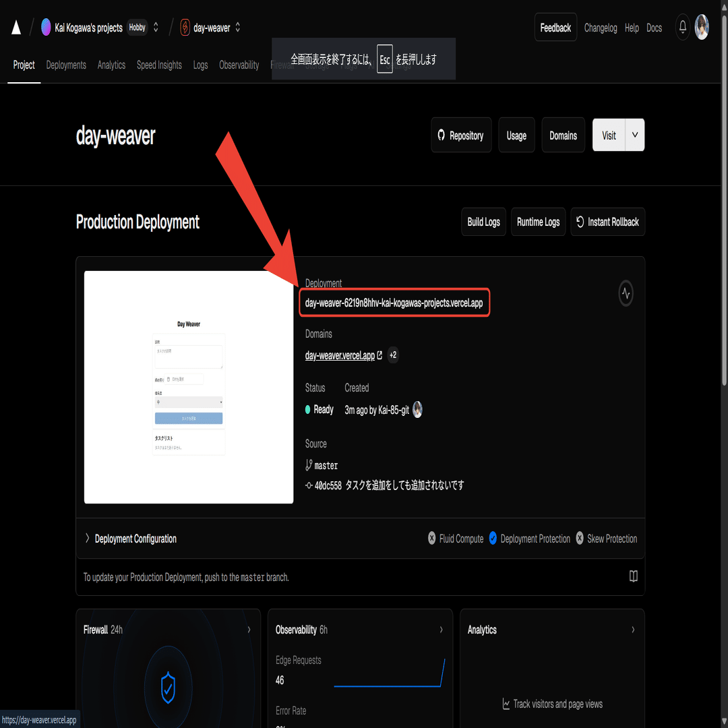
Task: Click the Edge Requests value 46
Action: [x=280, y=680]
